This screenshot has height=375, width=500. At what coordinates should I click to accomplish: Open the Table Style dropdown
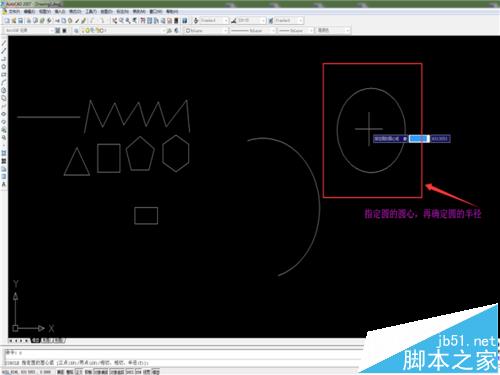click(x=288, y=20)
